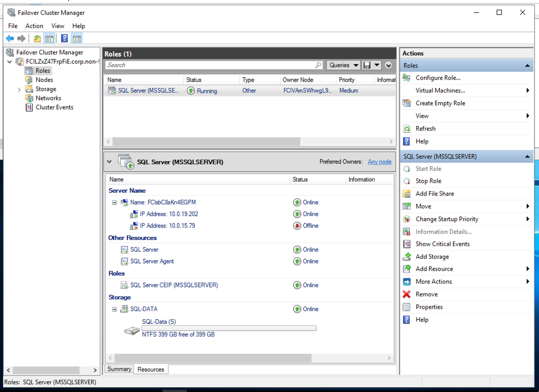This screenshot has width=539, height=392.
Task: Select the SQL Server (MSSQLSE... role row
Action: (249, 91)
